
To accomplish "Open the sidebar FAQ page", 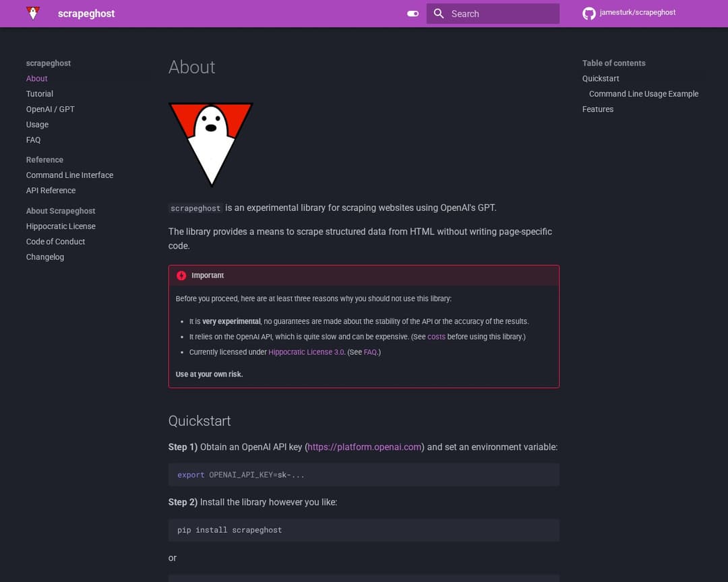I will (x=34, y=139).
